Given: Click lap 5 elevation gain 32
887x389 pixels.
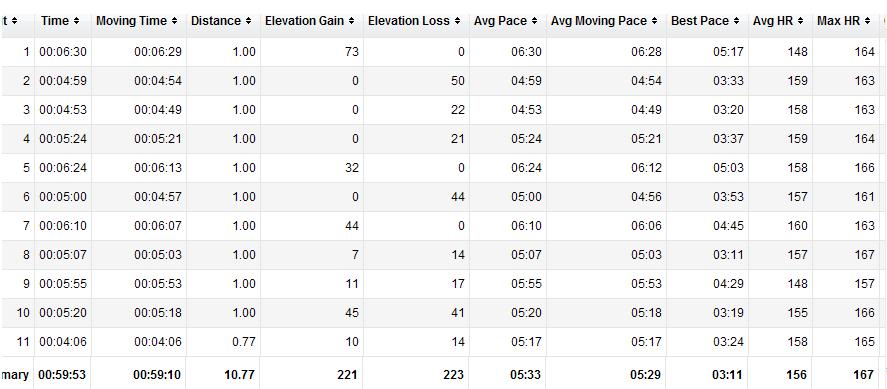Looking at the screenshot, I should click(352, 168).
